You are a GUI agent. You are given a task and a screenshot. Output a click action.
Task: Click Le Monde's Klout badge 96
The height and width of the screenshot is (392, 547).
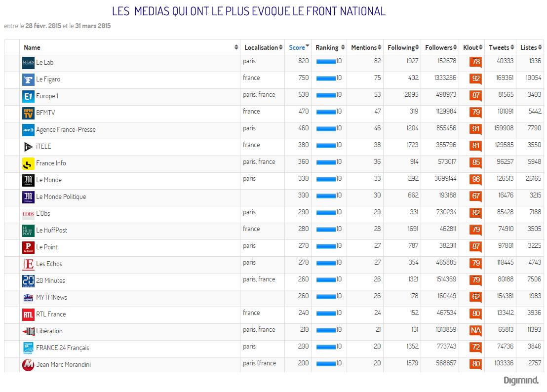coord(476,180)
